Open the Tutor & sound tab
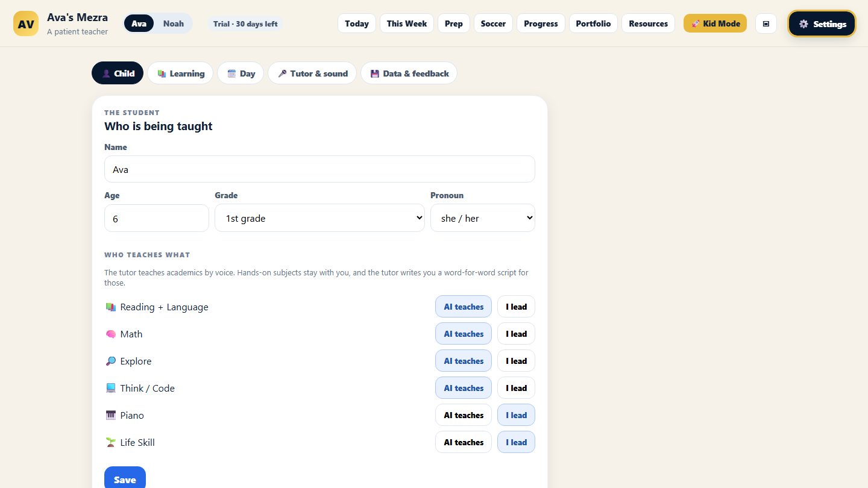The image size is (868, 488). (312, 74)
